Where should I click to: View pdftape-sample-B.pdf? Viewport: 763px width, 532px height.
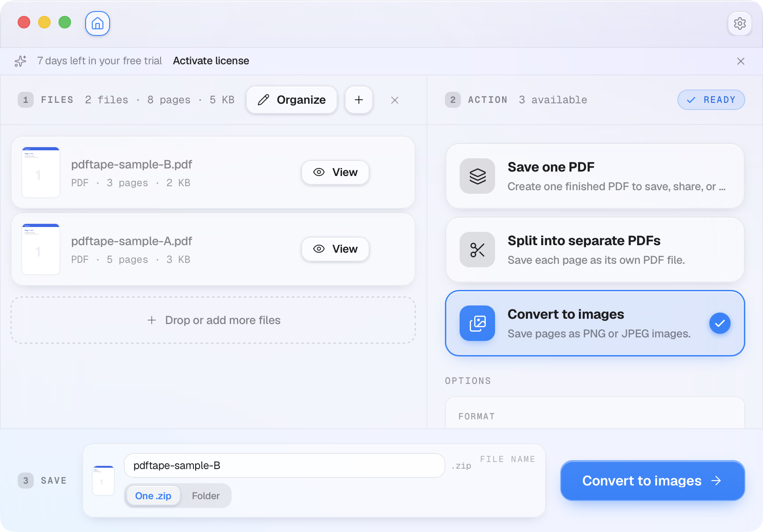coord(335,172)
